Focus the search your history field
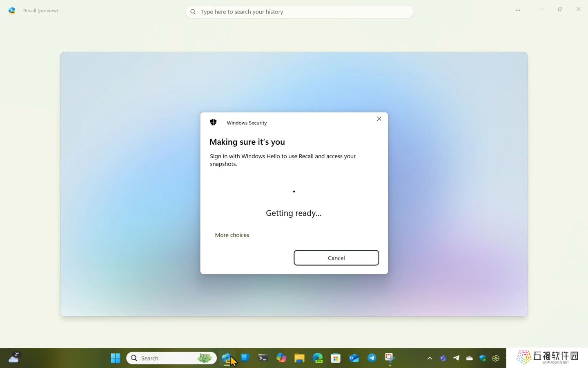 click(299, 12)
